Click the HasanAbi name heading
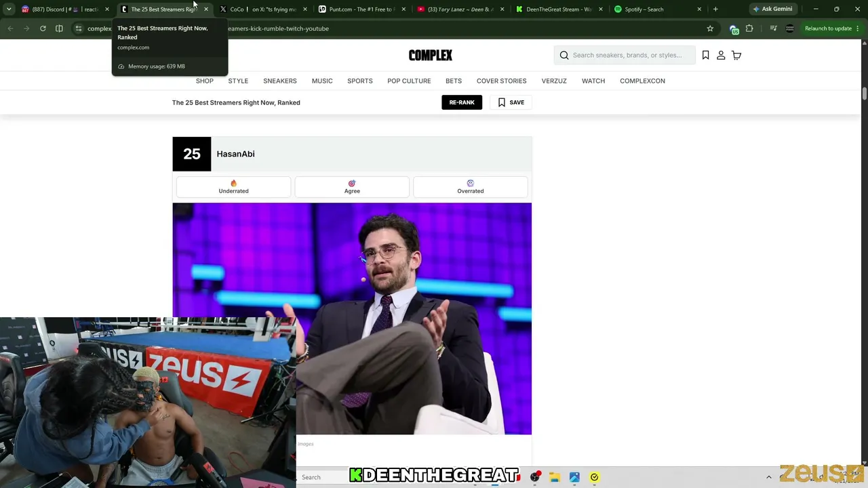868x488 pixels. pos(236,154)
